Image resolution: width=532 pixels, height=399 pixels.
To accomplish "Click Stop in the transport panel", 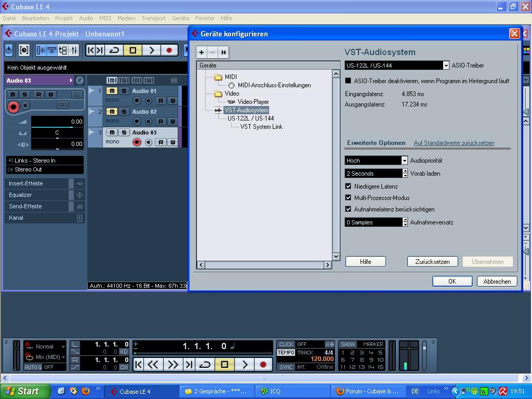I will coord(224,365).
